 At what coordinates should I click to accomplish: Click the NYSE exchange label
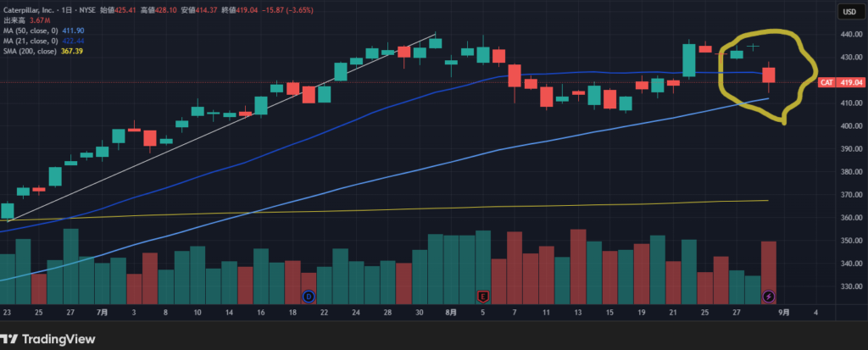(87, 10)
